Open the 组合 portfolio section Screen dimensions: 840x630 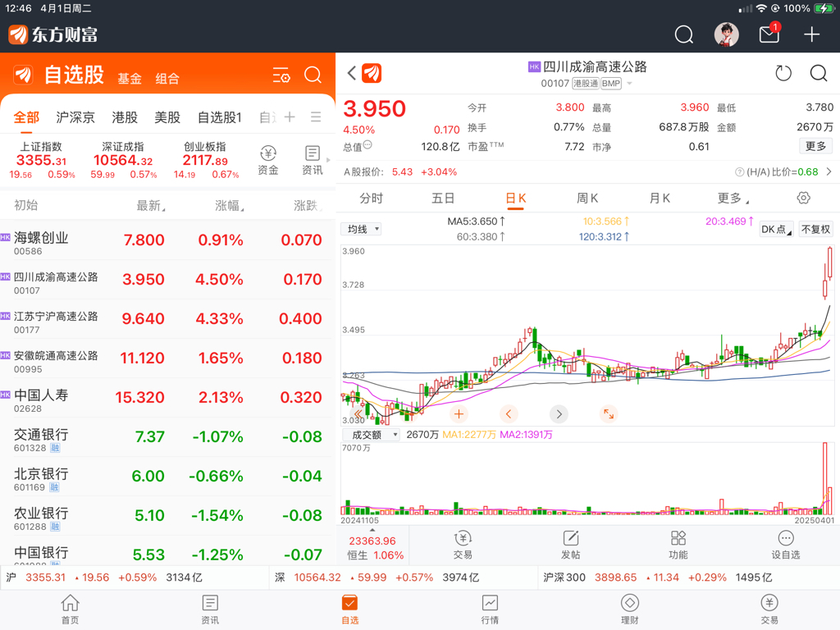pos(167,79)
